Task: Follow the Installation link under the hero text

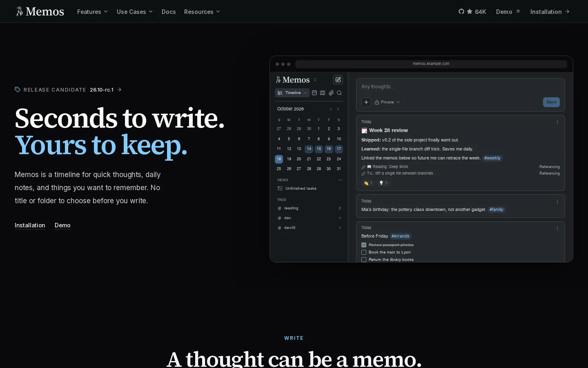Action: click(30, 225)
